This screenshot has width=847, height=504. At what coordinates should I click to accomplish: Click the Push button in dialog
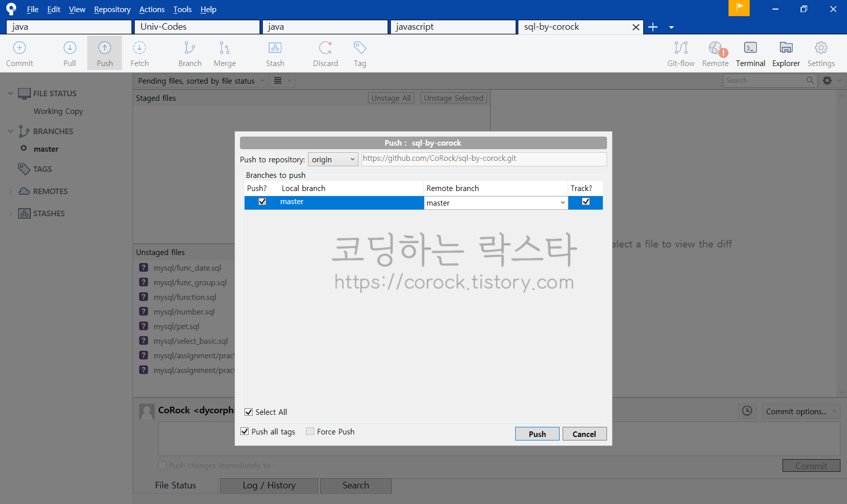click(x=537, y=434)
